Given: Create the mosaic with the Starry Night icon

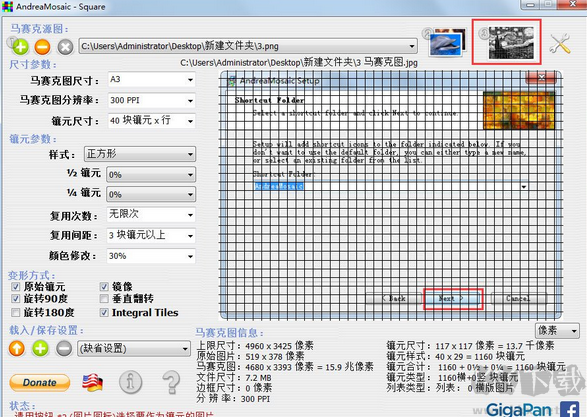Looking at the screenshot, I should coord(511,43).
